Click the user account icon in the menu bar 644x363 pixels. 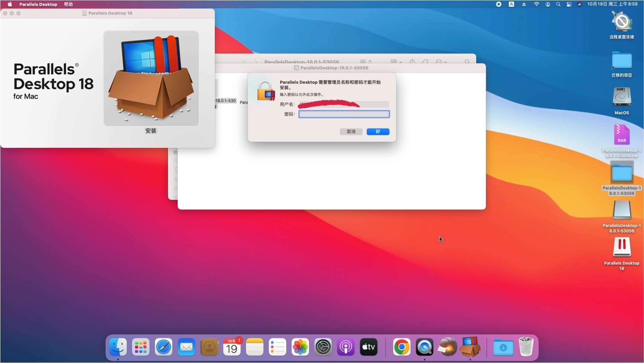(548, 4)
